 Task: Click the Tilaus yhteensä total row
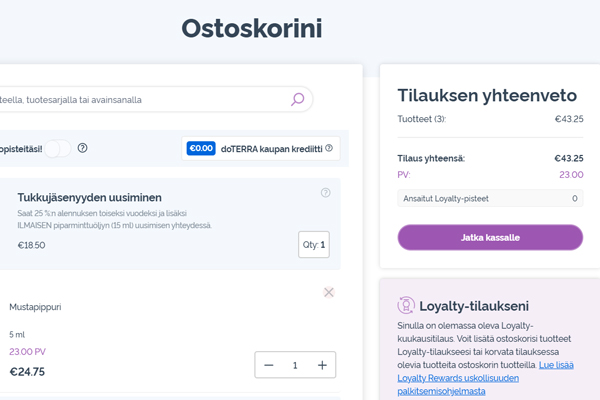pos(490,158)
